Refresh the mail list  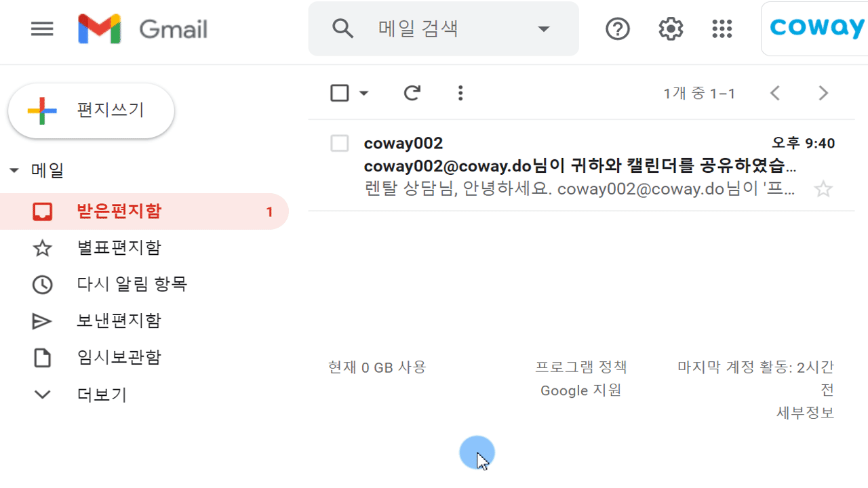tap(412, 93)
